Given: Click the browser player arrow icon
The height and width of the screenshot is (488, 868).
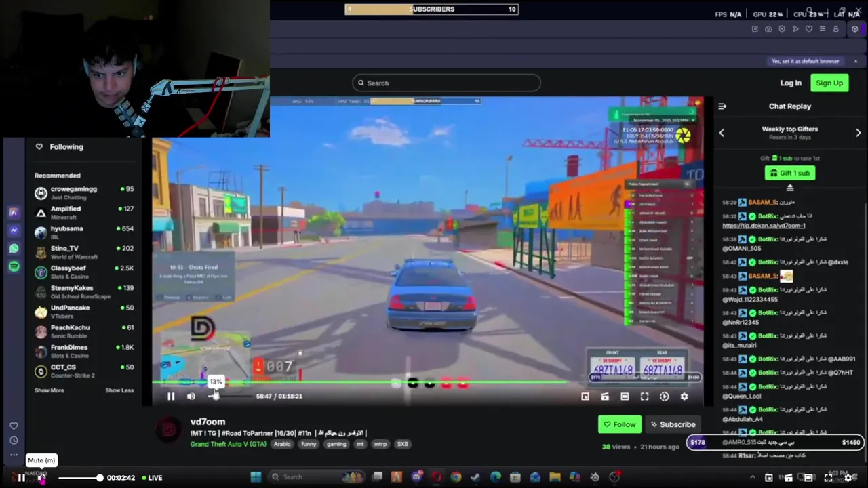Looking at the screenshot, I should pos(795,29).
